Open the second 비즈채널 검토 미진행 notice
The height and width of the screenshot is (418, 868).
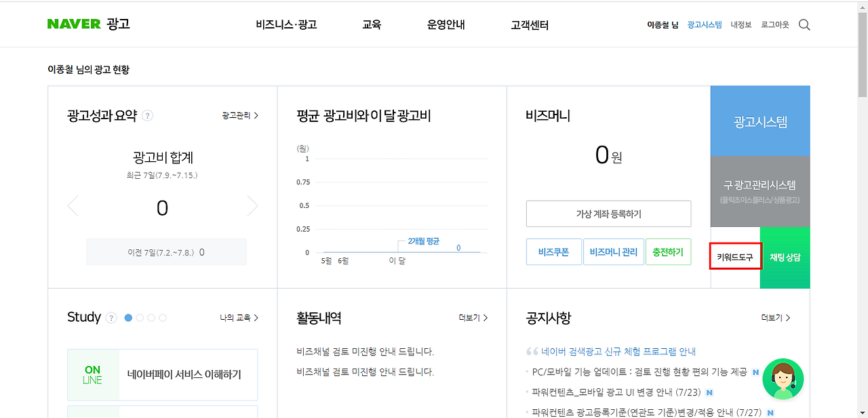pos(365,372)
